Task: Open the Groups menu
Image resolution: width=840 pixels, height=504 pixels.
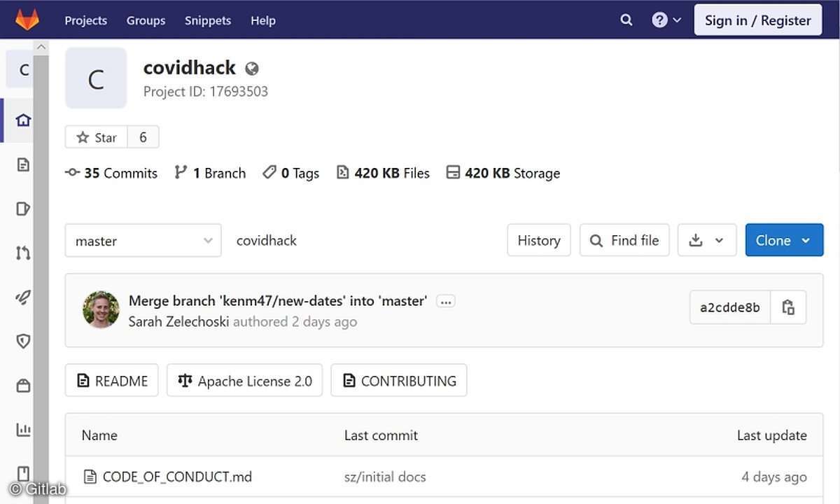Action: tap(146, 20)
